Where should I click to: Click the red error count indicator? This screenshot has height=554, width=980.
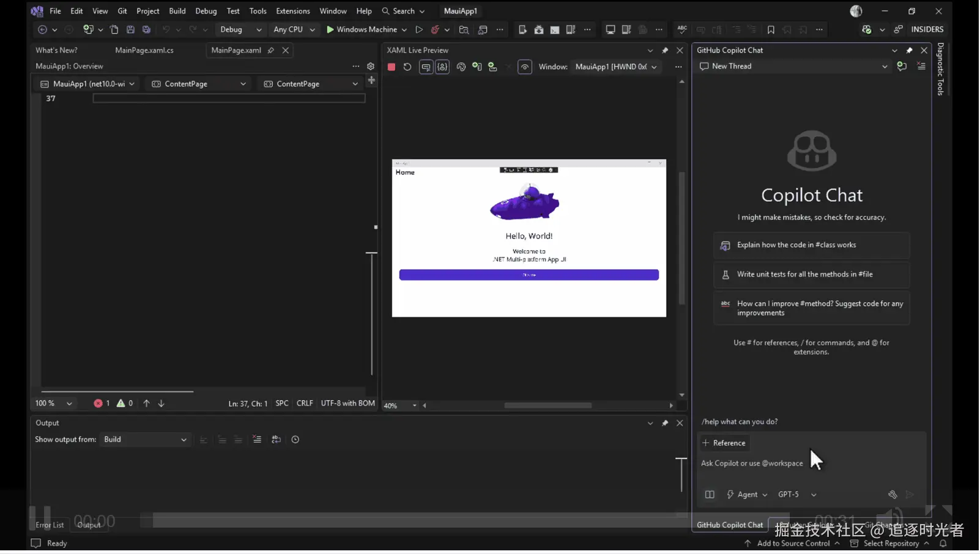[102, 404]
